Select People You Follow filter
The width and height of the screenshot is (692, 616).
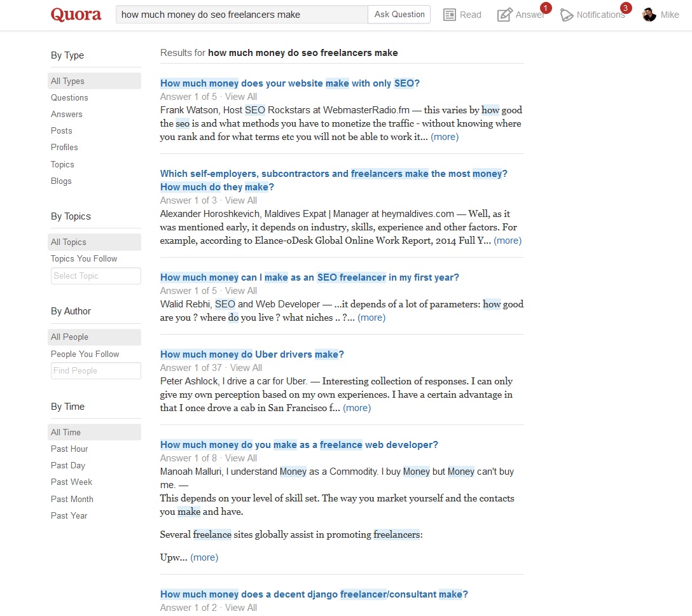click(x=85, y=354)
